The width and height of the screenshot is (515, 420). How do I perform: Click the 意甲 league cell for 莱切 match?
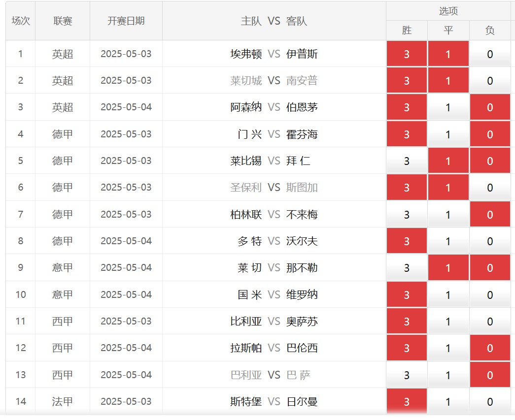[x=63, y=268]
